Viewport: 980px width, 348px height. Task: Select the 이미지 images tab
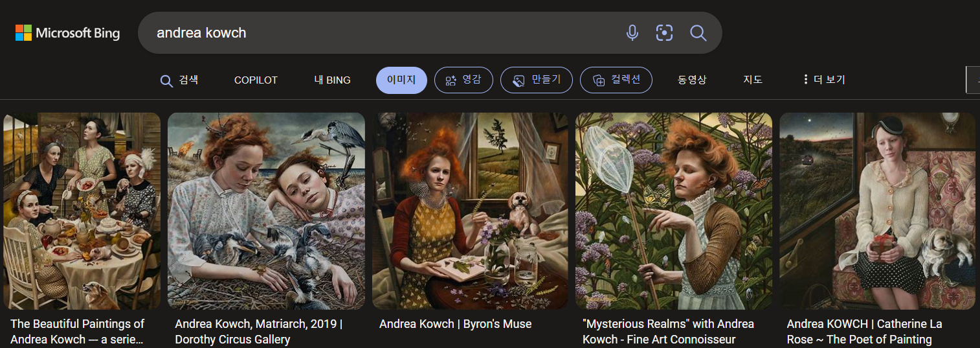coord(401,80)
